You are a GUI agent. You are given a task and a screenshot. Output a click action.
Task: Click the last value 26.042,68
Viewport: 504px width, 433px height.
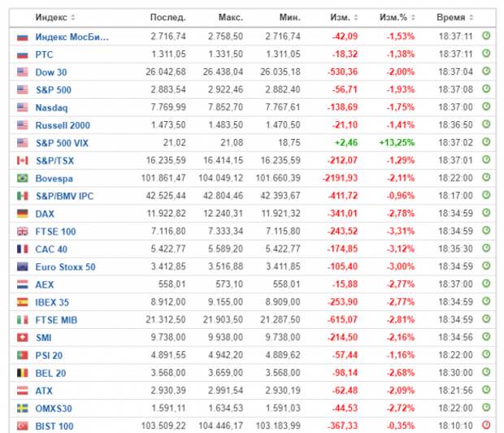(166, 71)
